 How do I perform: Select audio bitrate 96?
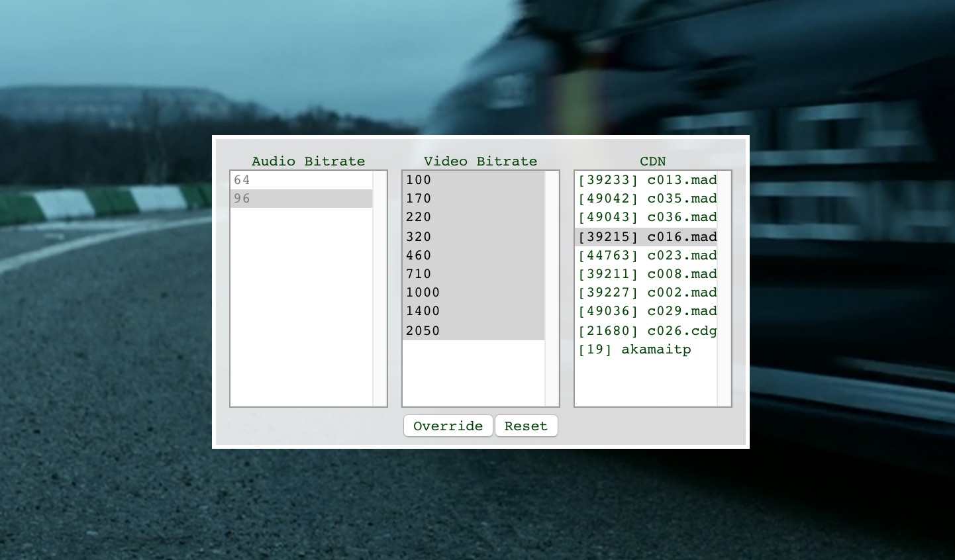click(x=301, y=199)
